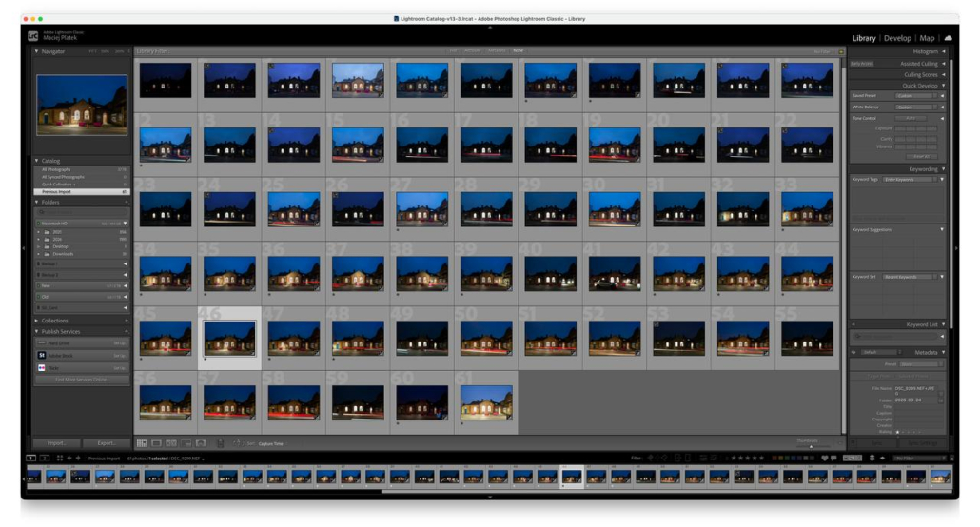Click the Import button
The width and height of the screenshot is (980, 527).
click(56, 443)
